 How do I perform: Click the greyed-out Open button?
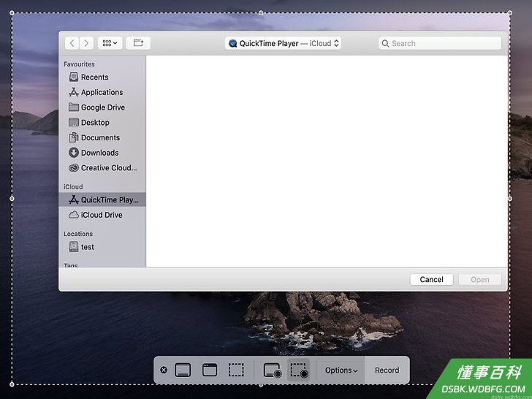479,280
